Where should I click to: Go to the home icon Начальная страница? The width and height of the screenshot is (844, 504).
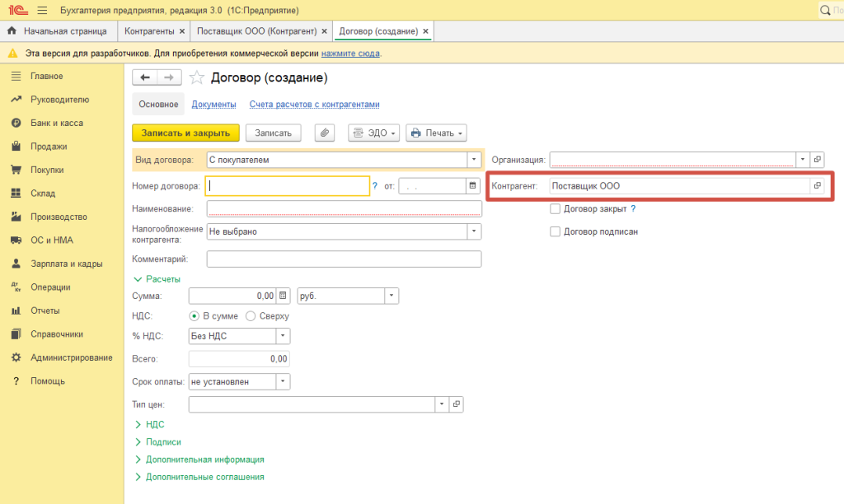click(12, 31)
